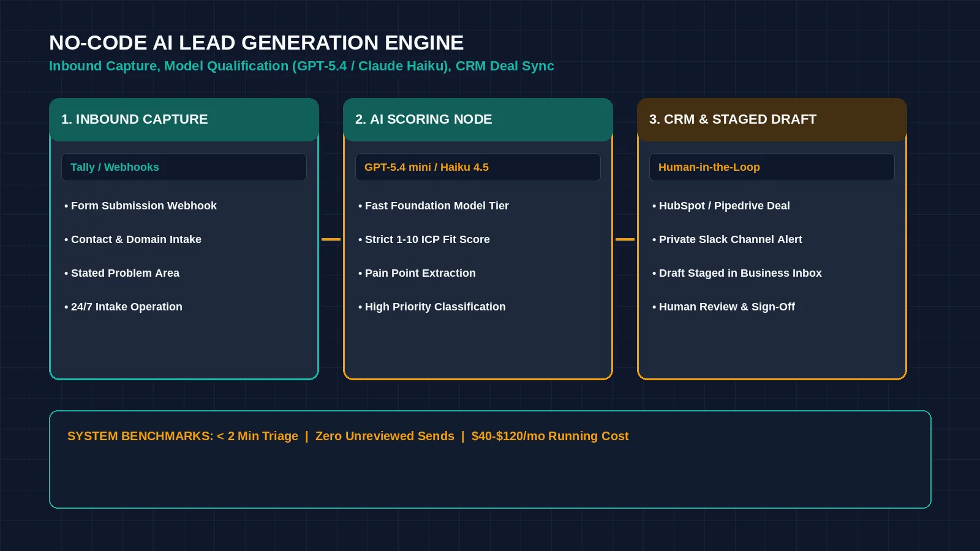
Task: Click the '3. CRM & STAGED DRAFT' header
Action: tap(772, 119)
